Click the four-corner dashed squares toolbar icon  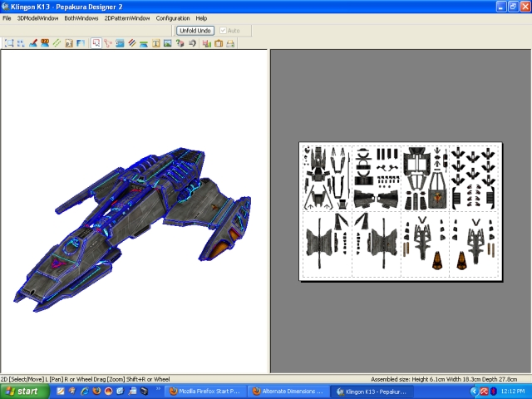click(x=21, y=43)
